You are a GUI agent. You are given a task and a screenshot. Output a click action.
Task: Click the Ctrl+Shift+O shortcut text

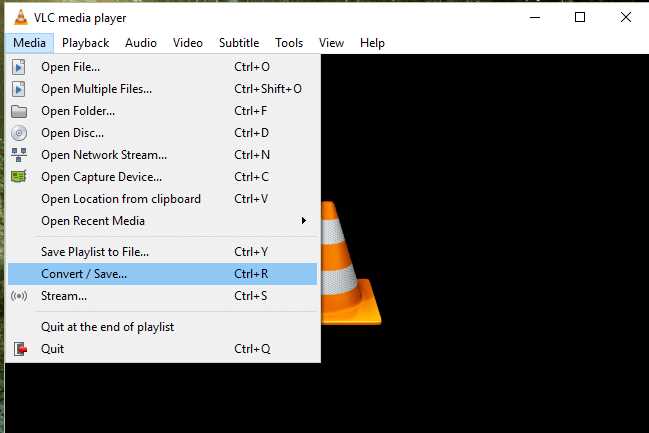pyautogui.click(x=268, y=89)
